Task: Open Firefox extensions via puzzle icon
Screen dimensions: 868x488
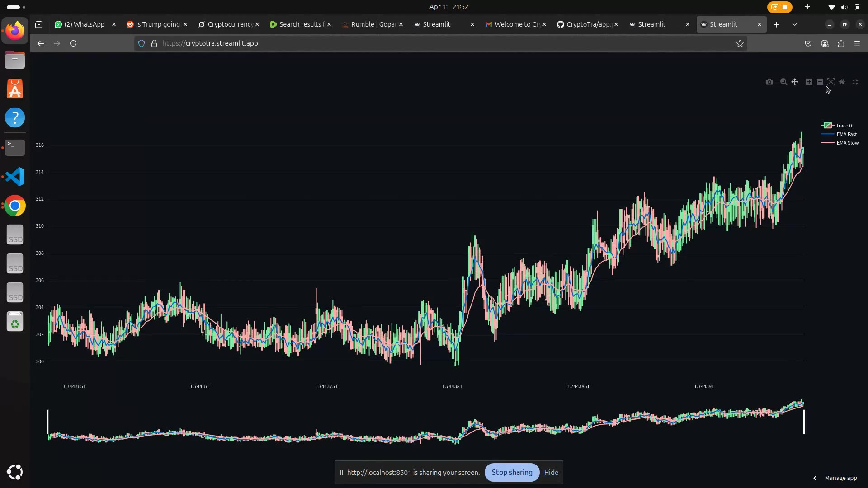Action: click(x=841, y=43)
